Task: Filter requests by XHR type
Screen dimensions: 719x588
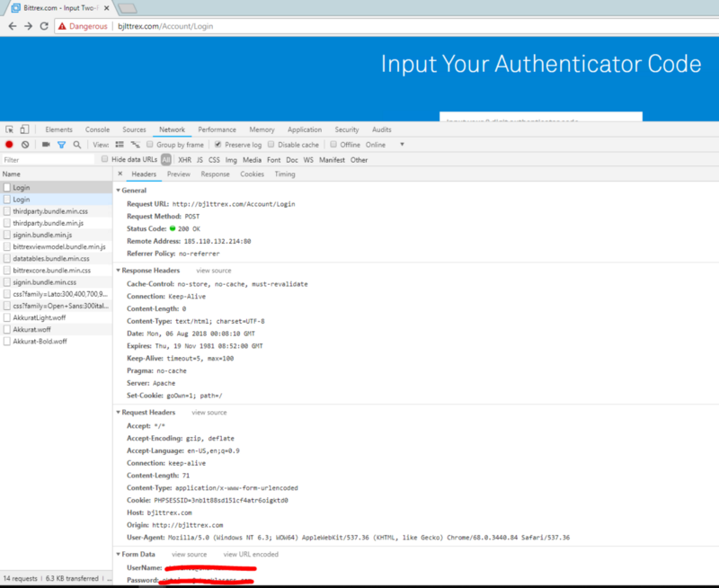Action: click(x=185, y=160)
